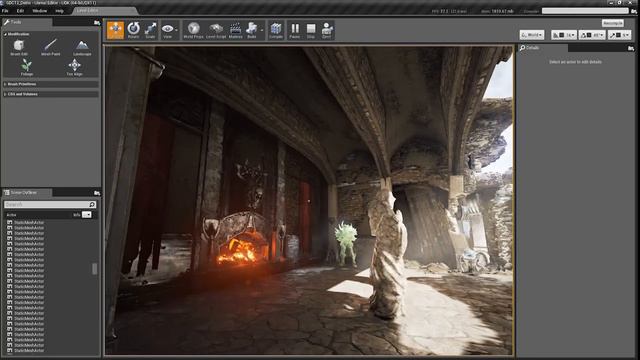Viewport: 640px width, 360px height.
Task: Open the World coordinate system dropdown
Action: 532,35
